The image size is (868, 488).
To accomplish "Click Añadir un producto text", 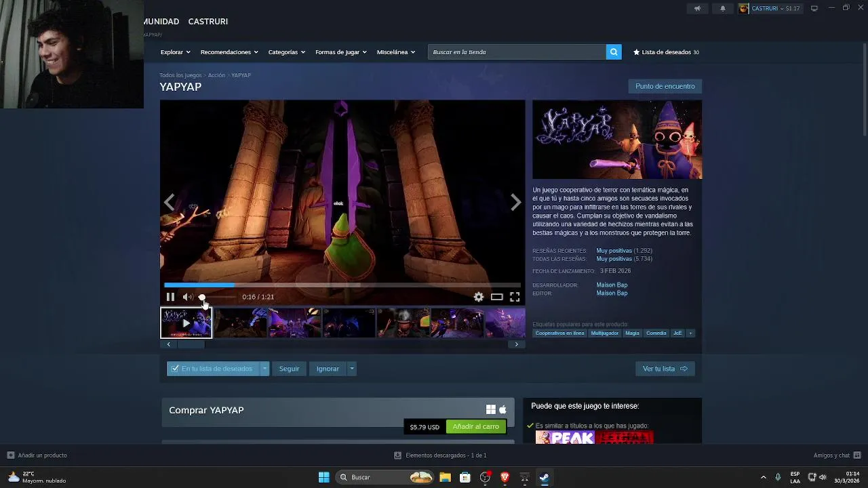I will tap(42, 455).
